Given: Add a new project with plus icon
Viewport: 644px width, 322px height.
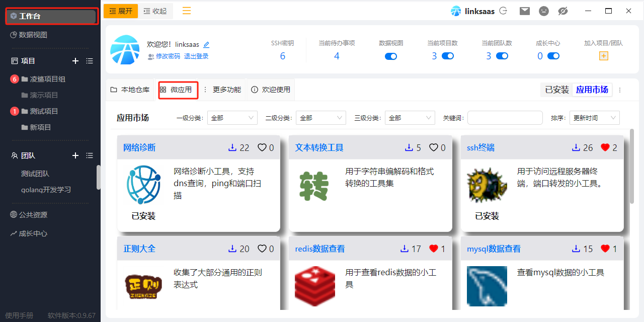Looking at the screenshot, I should 75,61.
